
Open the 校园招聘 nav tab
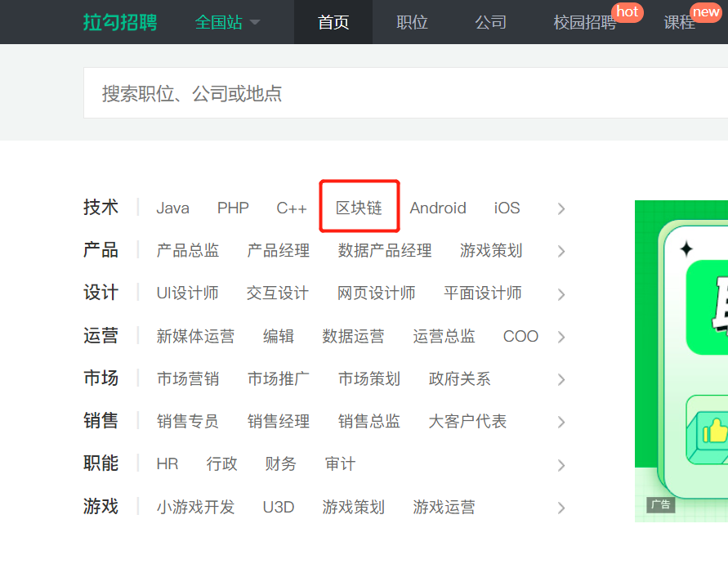click(x=584, y=22)
